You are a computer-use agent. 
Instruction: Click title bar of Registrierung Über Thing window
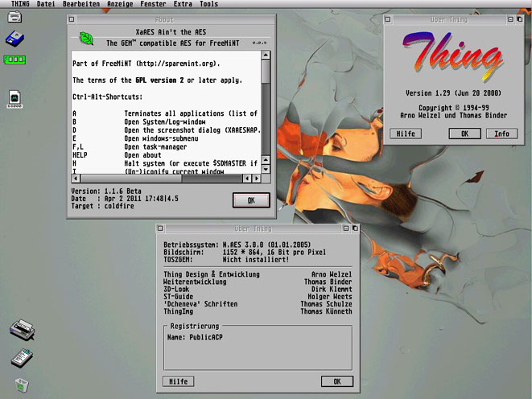pyautogui.click(x=253, y=228)
